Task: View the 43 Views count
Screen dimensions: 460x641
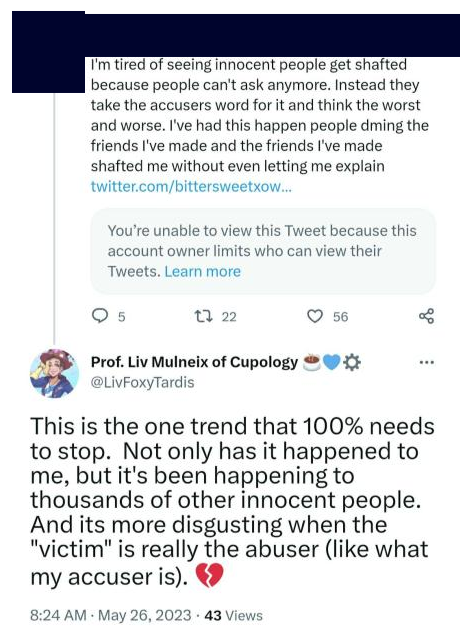Action: [233, 615]
